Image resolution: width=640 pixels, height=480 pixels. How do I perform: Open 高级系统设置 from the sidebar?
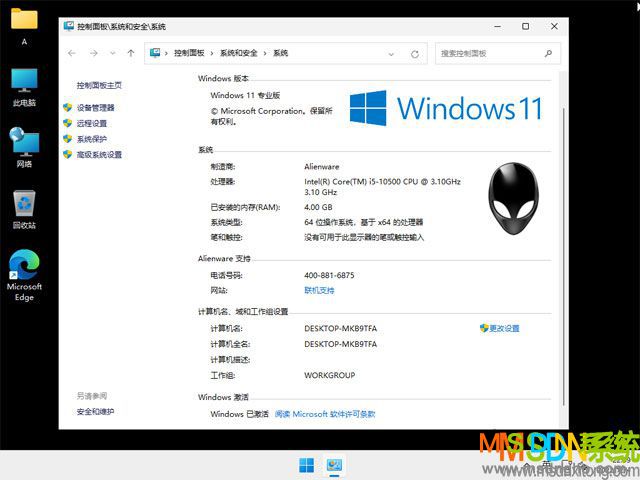[x=99, y=154]
